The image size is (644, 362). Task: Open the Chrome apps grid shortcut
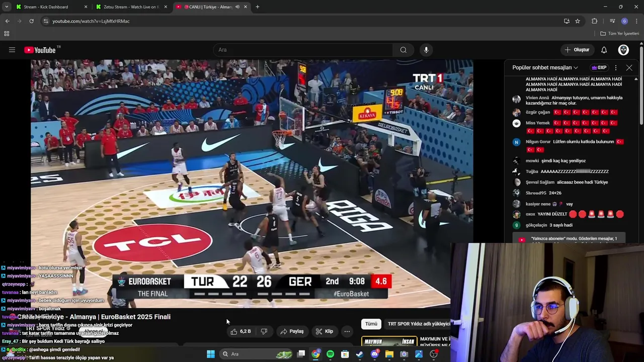[x=7, y=34]
